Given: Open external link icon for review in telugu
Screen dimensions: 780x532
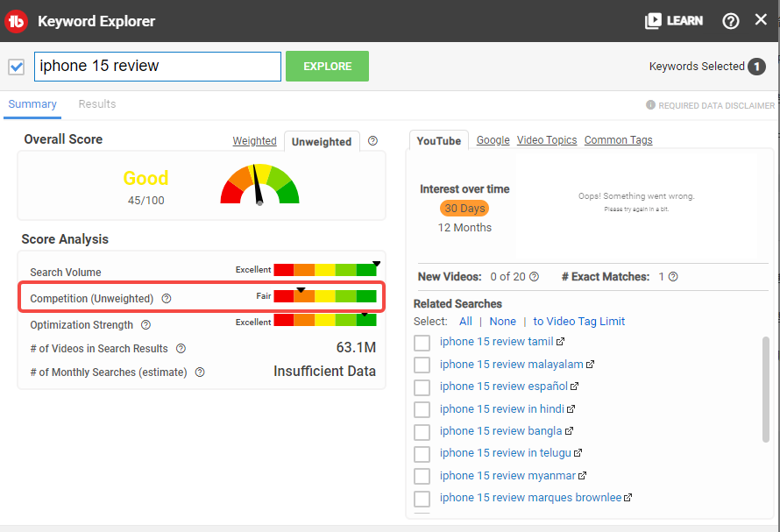Looking at the screenshot, I should coord(578,453).
